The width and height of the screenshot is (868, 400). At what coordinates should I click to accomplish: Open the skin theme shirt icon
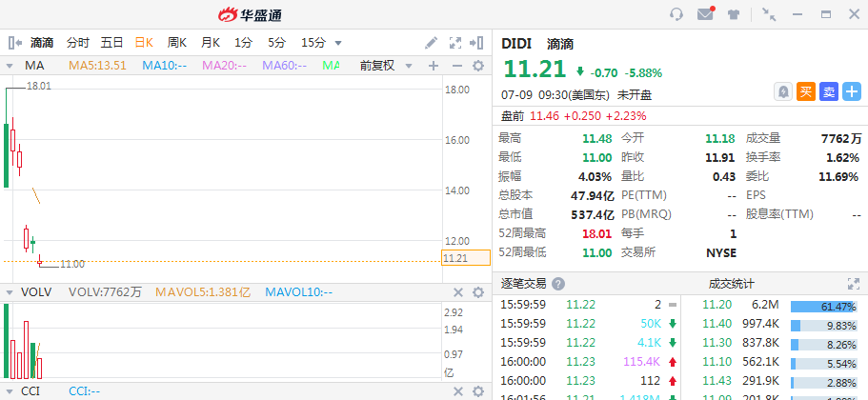(734, 14)
